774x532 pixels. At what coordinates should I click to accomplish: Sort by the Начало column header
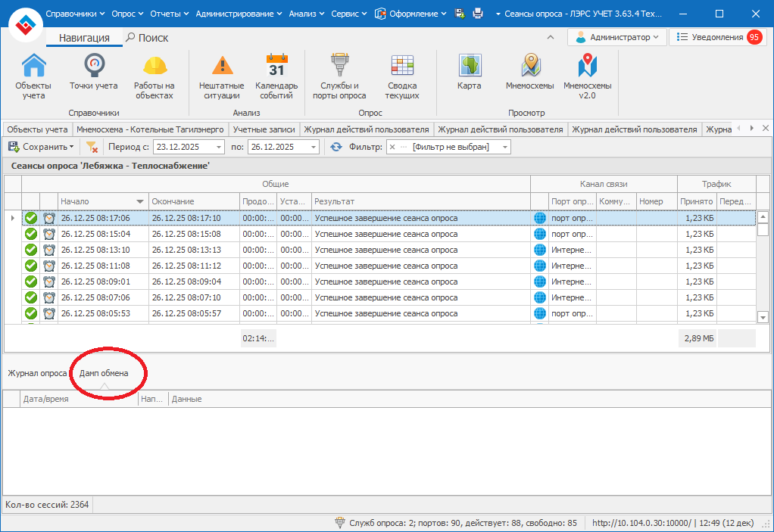pos(98,201)
